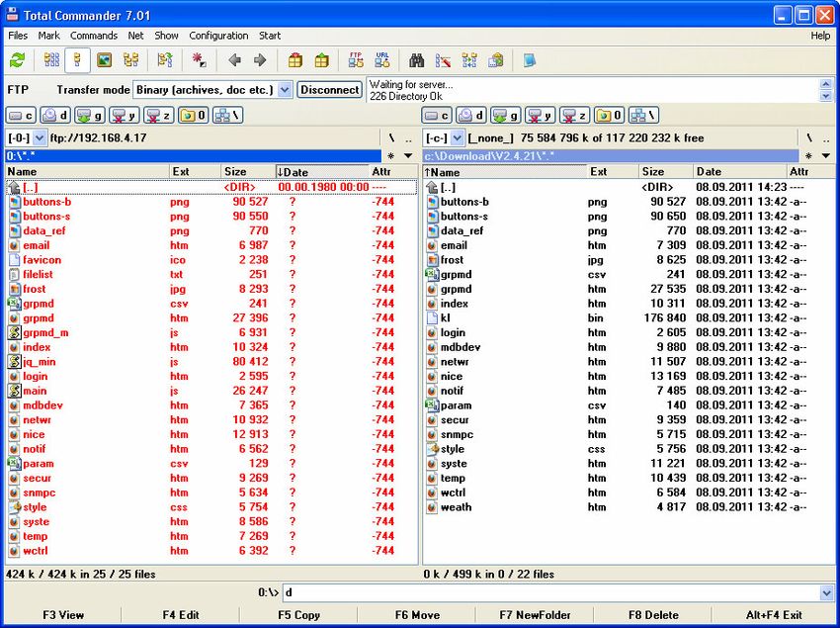Open right panel drive selector [-c-] dropdown
The width and height of the screenshot is (840, 628).
click(x=457, y=137)
